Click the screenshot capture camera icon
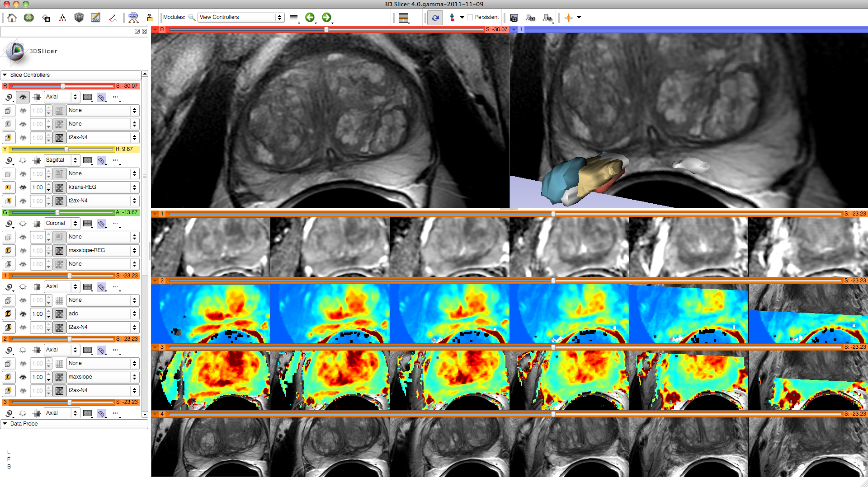Screen dimensions: 868x487 coord(514,18)
